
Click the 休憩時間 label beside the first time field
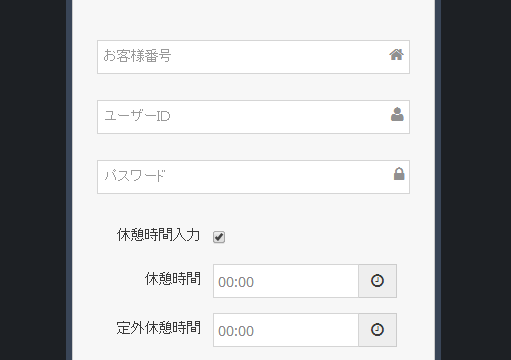point(173,279)
